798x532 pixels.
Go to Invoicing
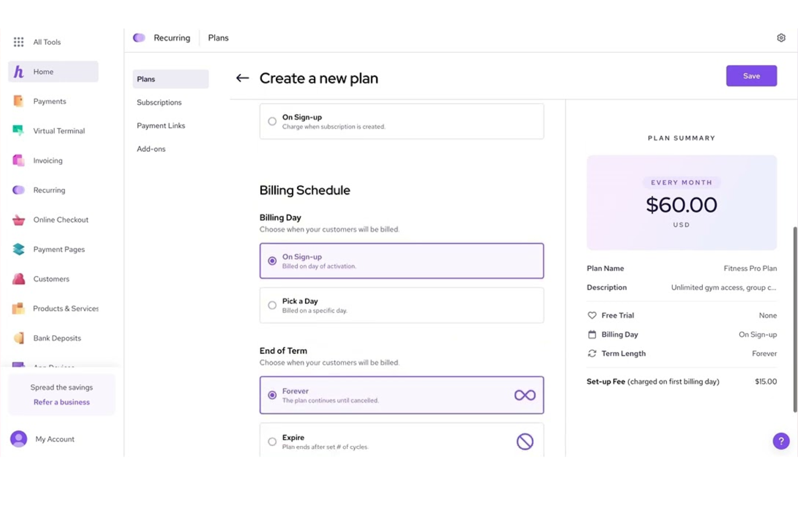47,160
